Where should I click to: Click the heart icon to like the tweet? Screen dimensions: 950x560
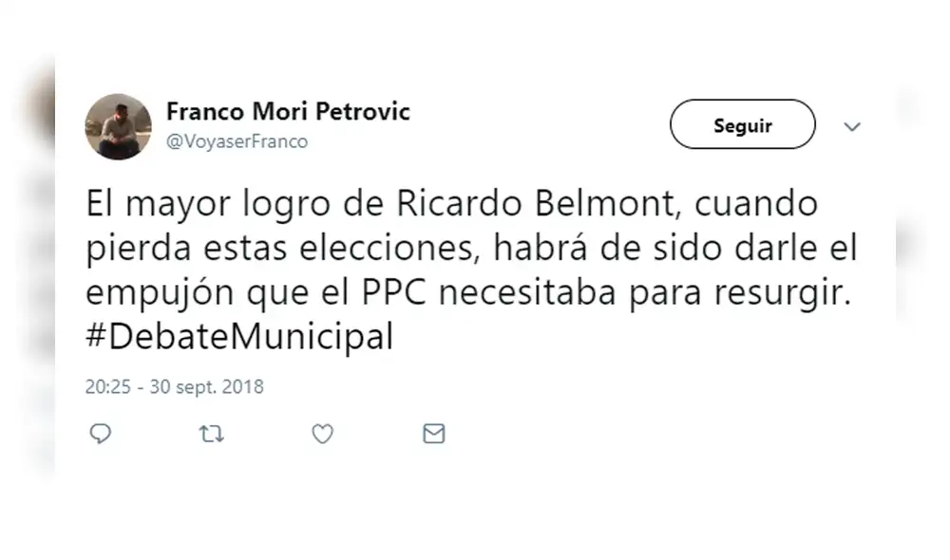pos(322,434)
